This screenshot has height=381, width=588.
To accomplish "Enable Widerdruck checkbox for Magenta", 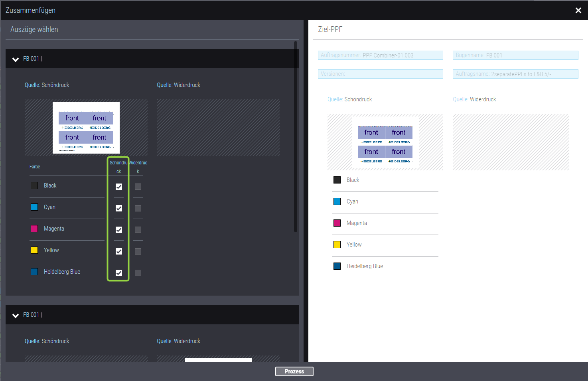I will click(138, 230).
